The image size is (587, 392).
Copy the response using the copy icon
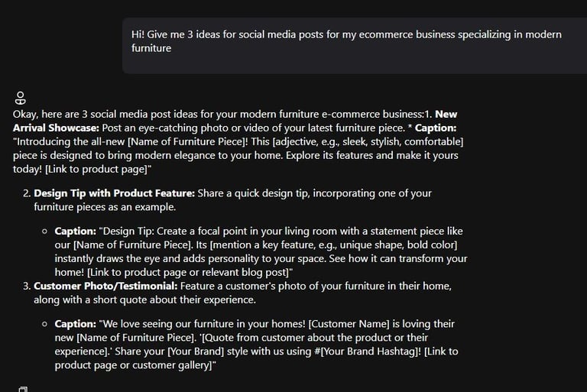tap(23, 390)
